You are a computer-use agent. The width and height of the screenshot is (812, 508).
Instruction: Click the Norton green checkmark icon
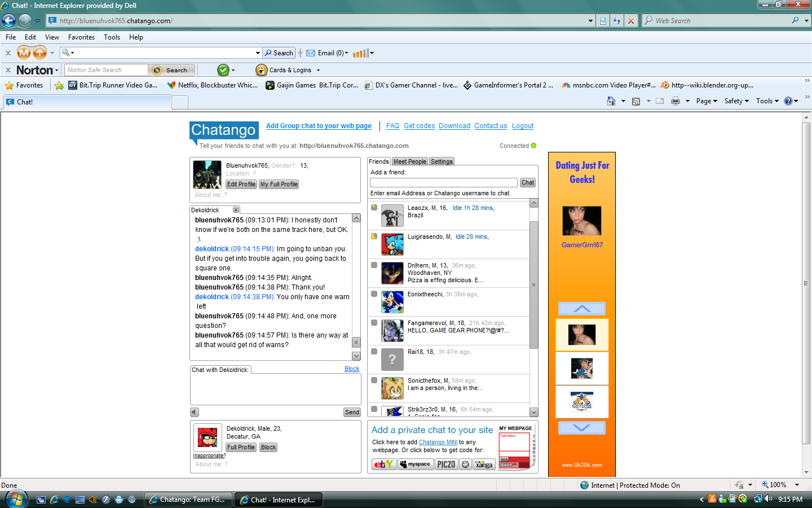pyautogui.click(x=223, y=70)
